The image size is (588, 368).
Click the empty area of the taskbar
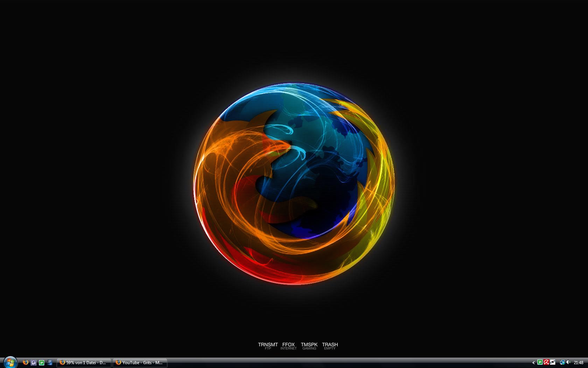coord(350,363)
